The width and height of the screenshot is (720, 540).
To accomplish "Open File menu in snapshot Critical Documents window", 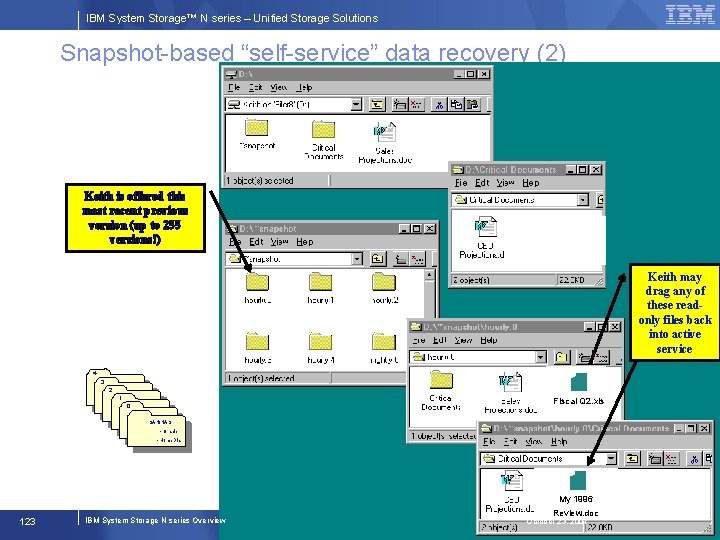I will tap(489, 441).
